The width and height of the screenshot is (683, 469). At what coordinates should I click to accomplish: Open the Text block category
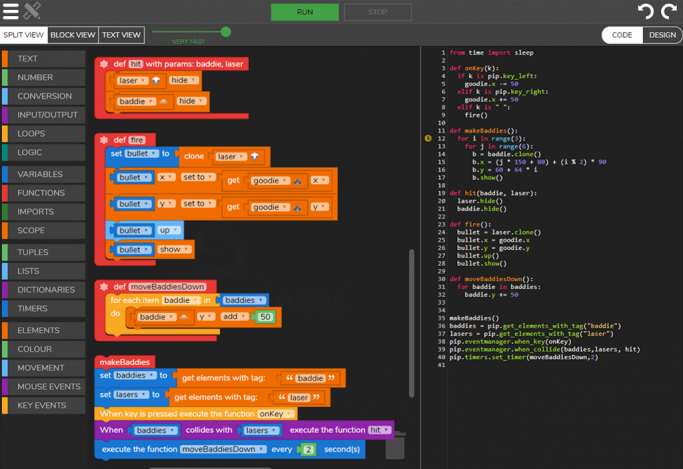point(44,58)
